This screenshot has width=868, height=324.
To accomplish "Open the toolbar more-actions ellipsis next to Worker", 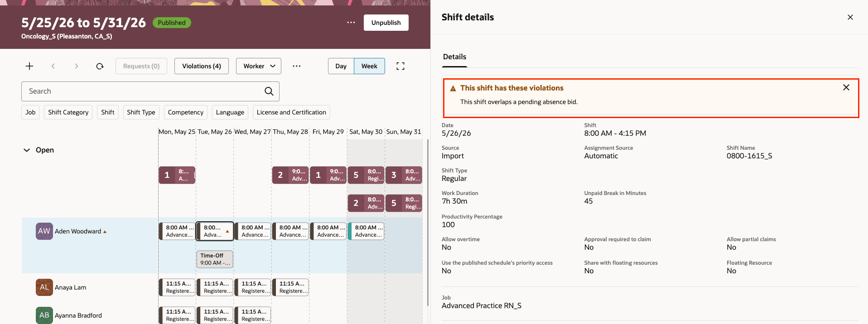I will [x=297, y=66].
